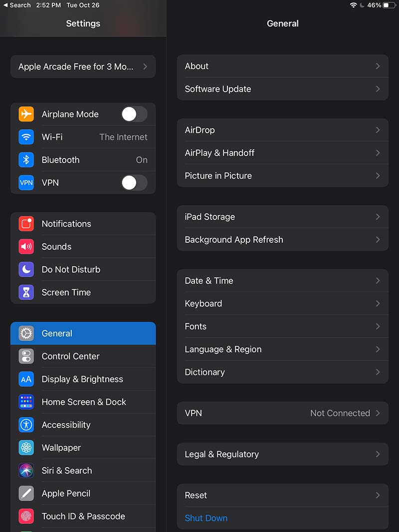Select Control Center in the sidebar

71,356
